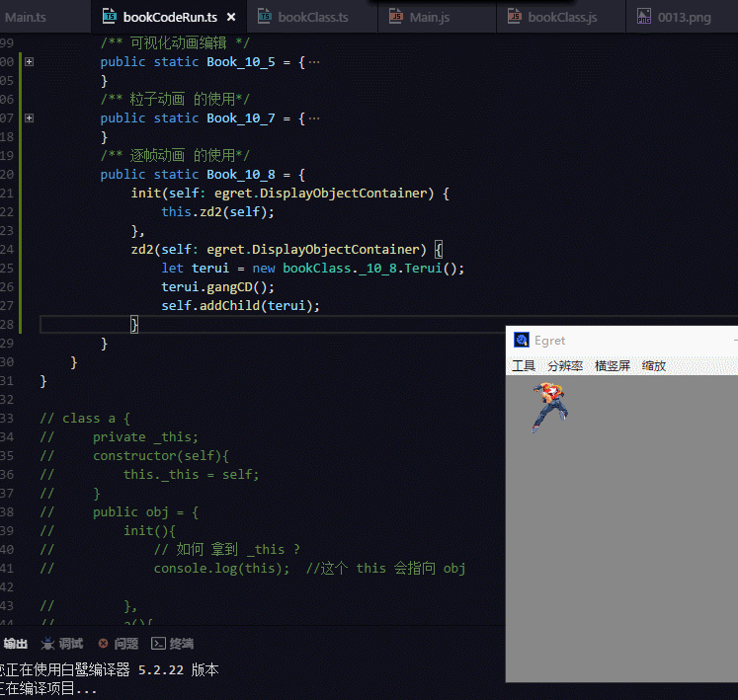
Task: Click the Book_10_8 identifier in code
Action: 241,175
